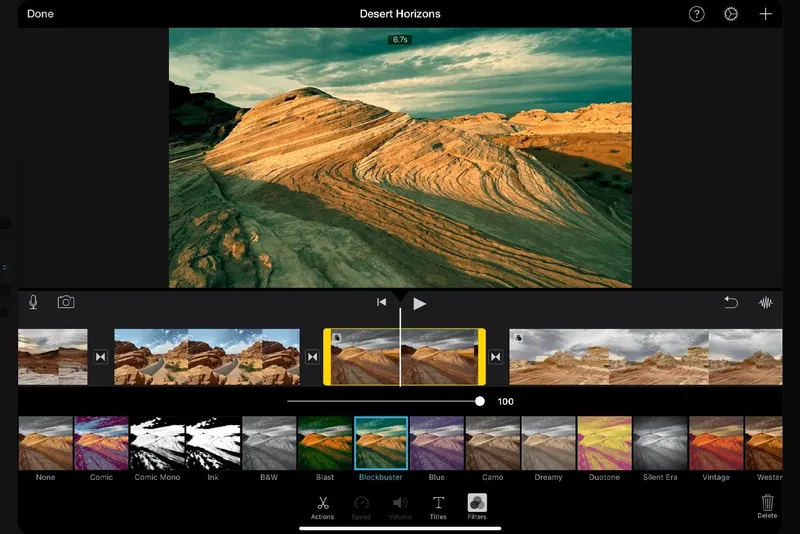Select the first clip in timeline

pyautogui.click(x=53, y=357)
